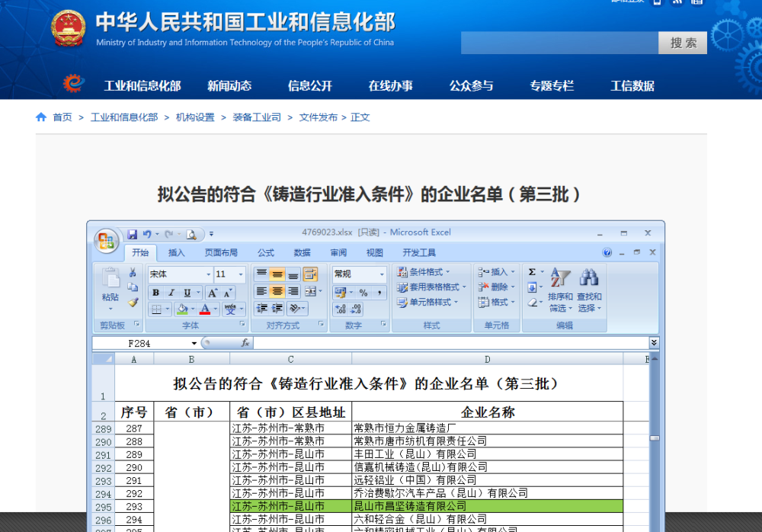Image resolution: width=762 pixels, height=532 pixels.
Task: Click the Excel help question mark icon
Action: point(607,252)
